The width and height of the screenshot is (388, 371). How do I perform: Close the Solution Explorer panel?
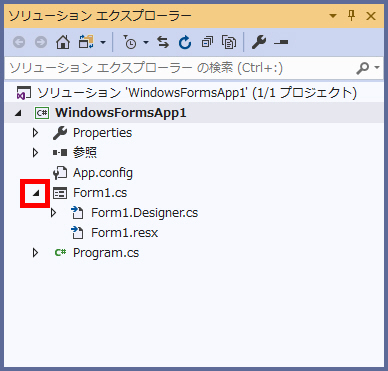[371, 16]
